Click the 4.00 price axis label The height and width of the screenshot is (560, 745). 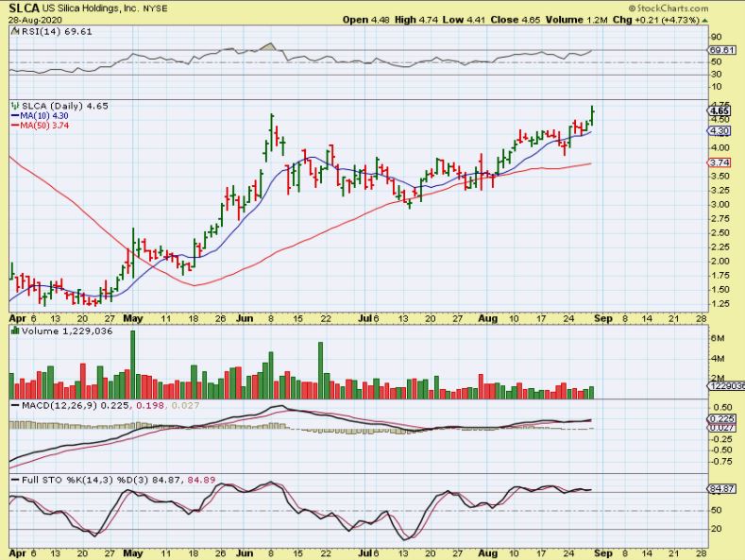coord(720,148)
